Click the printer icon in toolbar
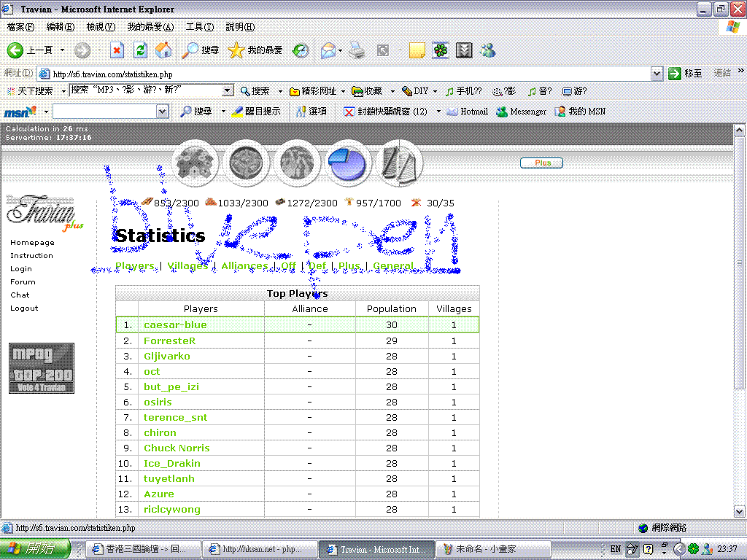Screen dimensions: 747x560 click(x=356, y=50)
